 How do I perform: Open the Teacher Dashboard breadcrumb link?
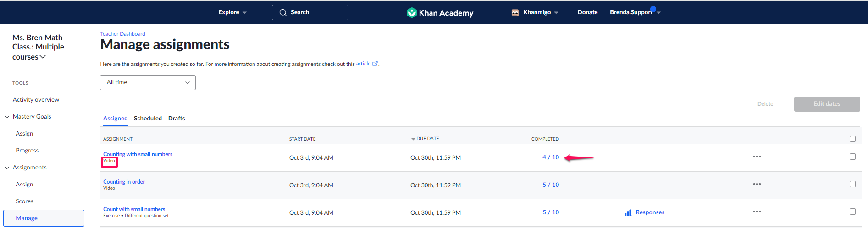click(x=122, y=34)
